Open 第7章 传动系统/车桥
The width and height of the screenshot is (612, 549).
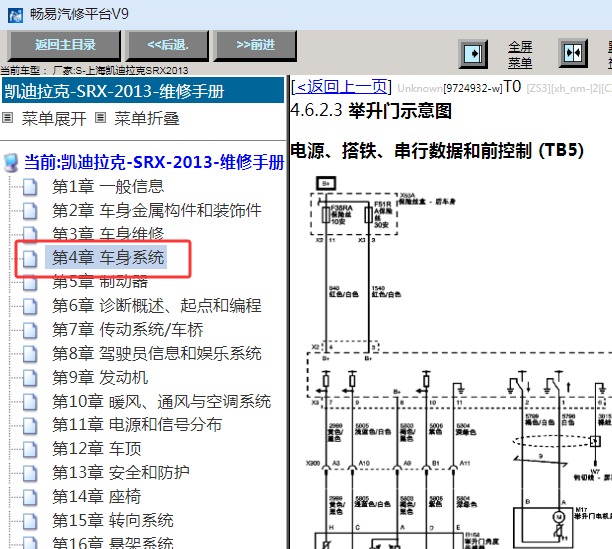[x=128, y=330]
